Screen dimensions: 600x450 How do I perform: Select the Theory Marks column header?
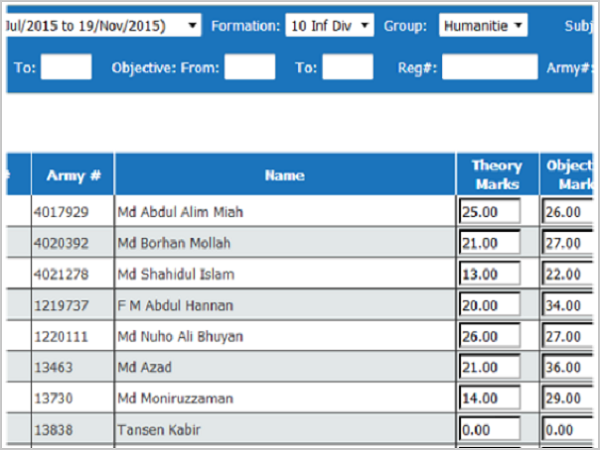[x=496, y=175]
